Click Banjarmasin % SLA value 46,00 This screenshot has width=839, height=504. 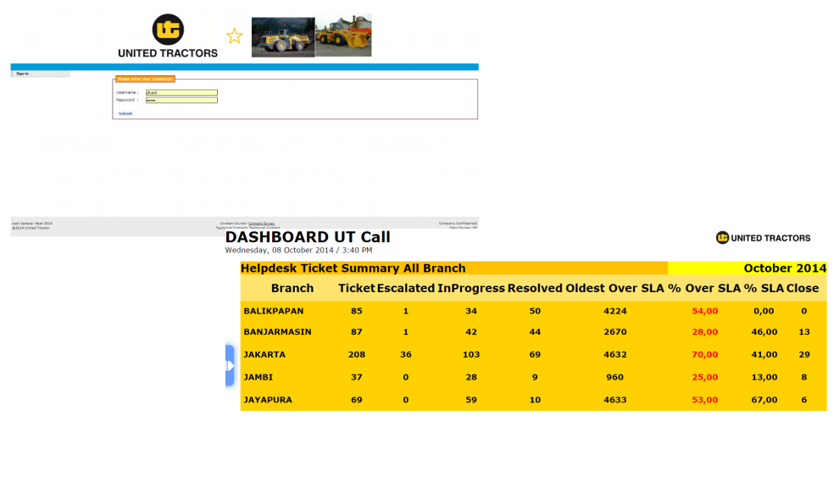click(764, 332)
